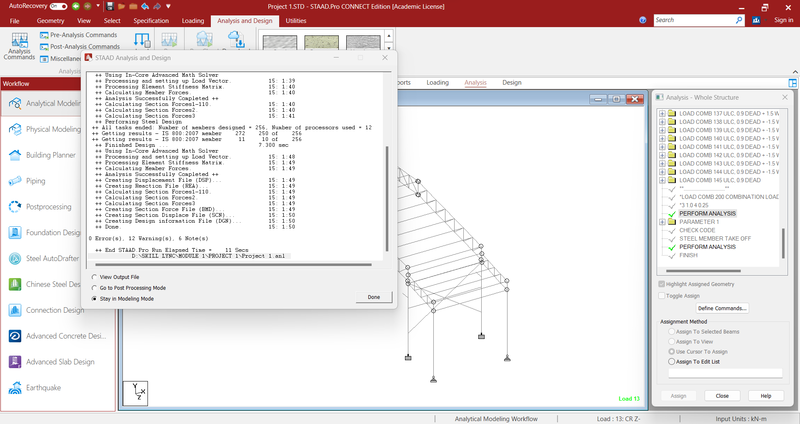800x424 pixels.
Task: Switch to the Specification ribbon tab
Action: [151, 21]
